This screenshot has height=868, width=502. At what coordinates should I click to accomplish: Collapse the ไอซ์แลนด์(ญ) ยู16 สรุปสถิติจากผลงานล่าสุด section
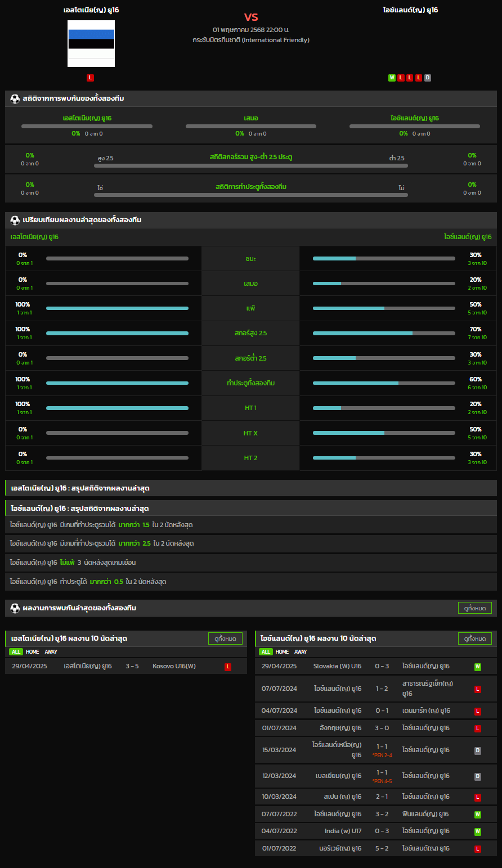251,508
